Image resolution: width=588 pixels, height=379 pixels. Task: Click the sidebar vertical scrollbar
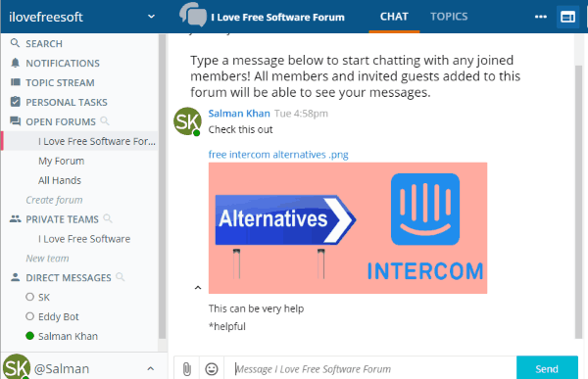pyautogui.click(x=162, y=187)
